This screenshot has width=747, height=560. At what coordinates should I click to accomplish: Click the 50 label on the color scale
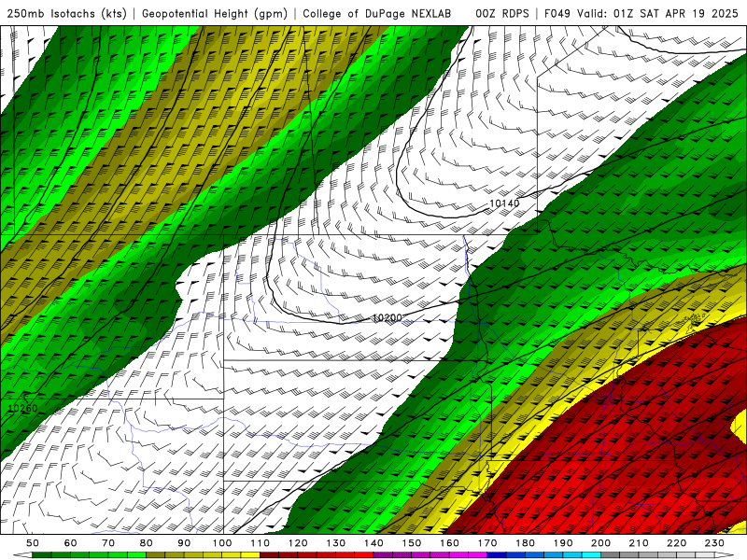click(33, 543)
